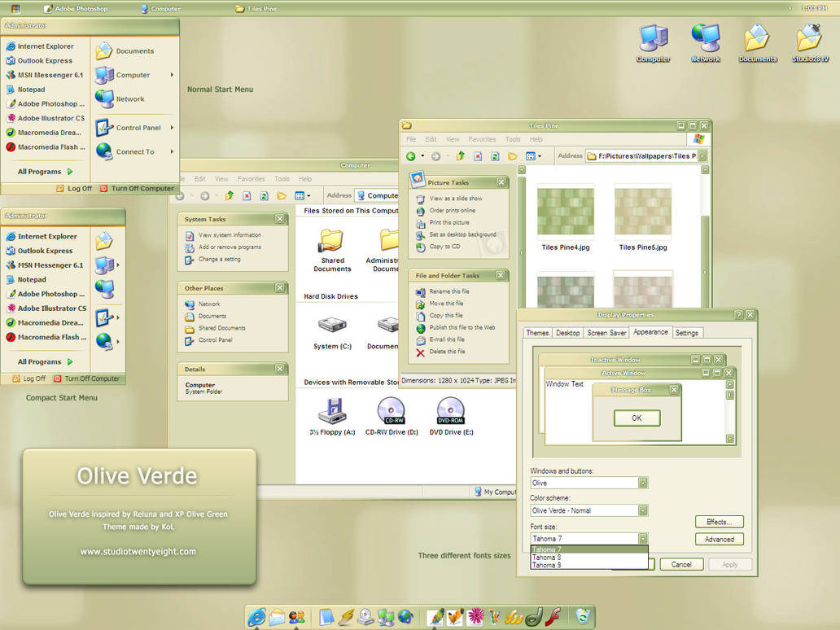Switch to the Themes tab
Image resolution: width=840 pixels, height=630 pixels.
(537, 333)
